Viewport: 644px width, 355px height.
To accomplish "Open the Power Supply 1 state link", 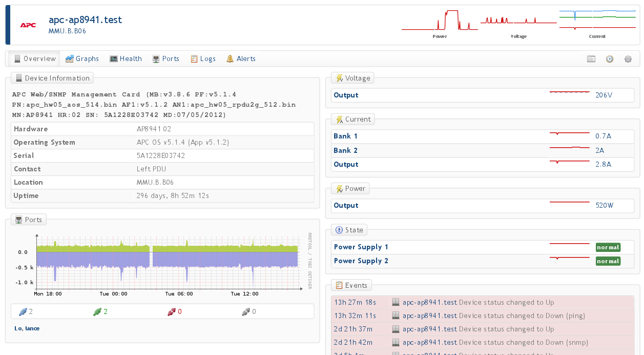I will (x=361, y=247).
